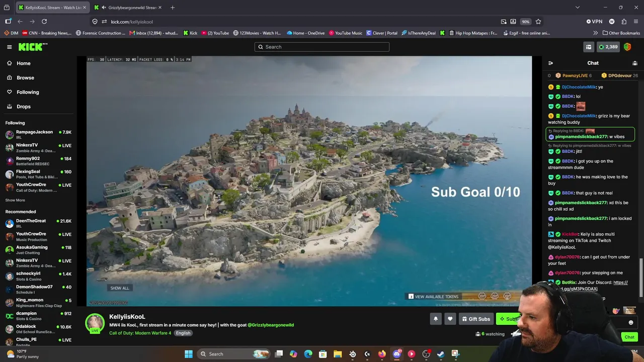644x362 pixels.
Task: Open the user profile avatar menu
Action: point(627,47)
